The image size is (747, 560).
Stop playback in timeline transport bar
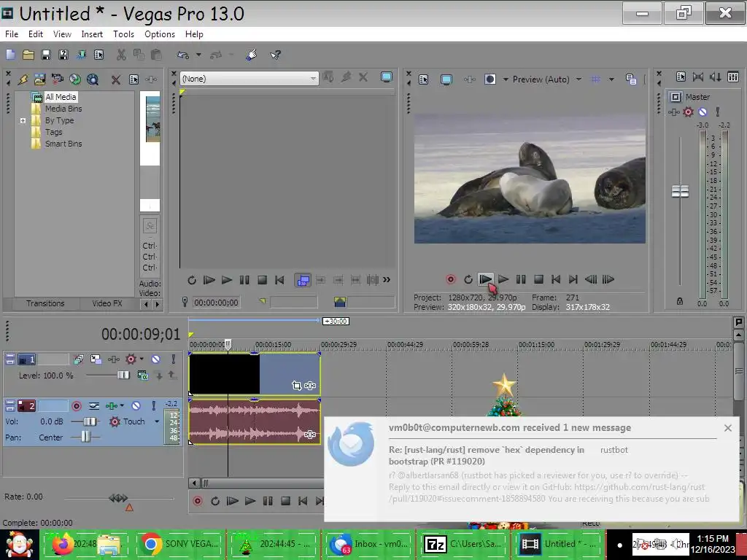(x=285, y=501)
